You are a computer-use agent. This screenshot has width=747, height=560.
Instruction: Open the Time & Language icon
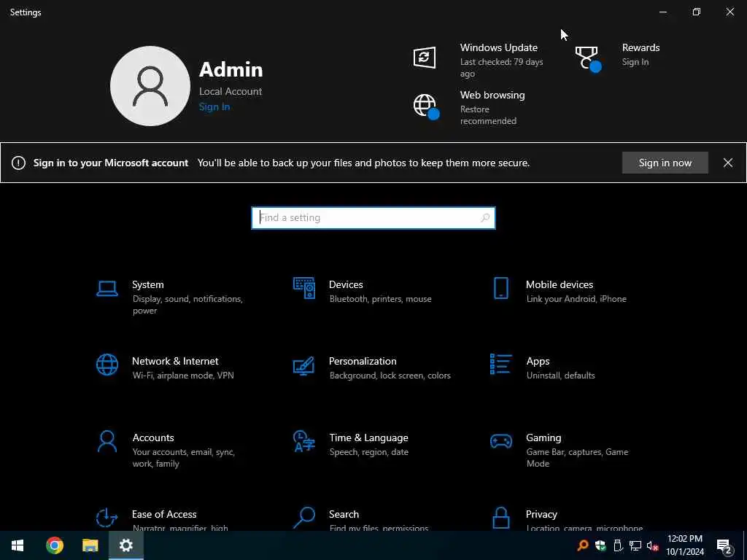tap(304, 441)
